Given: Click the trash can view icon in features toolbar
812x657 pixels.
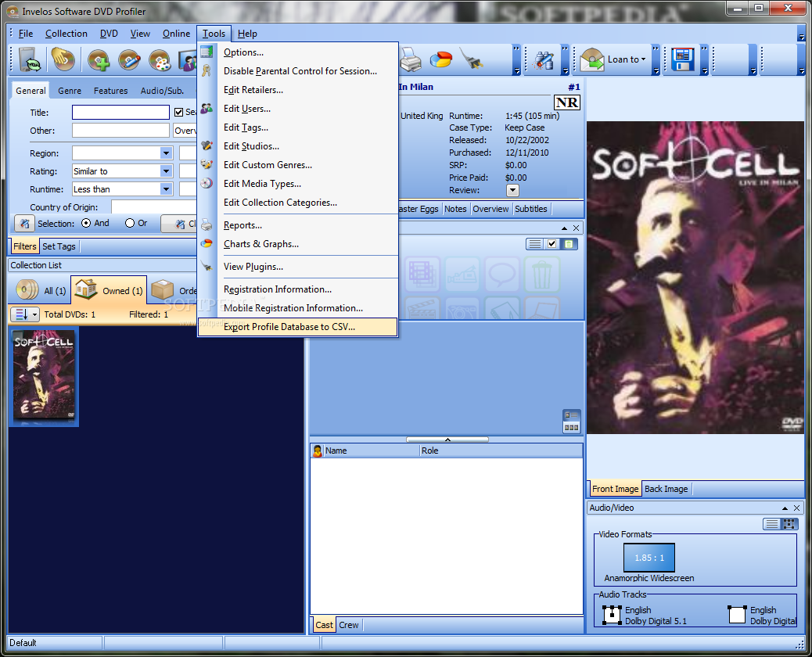Looking at the screenshot, I should (569, 244).
